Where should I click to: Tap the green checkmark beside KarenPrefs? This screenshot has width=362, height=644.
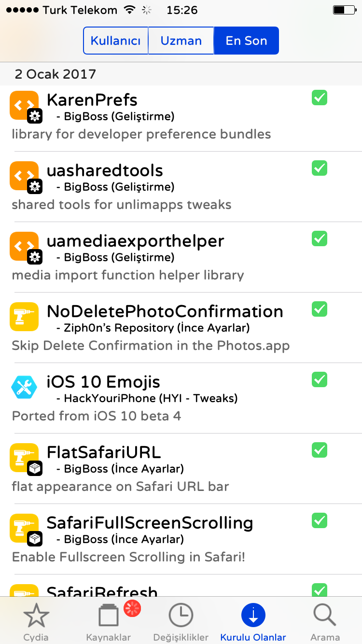320,98
